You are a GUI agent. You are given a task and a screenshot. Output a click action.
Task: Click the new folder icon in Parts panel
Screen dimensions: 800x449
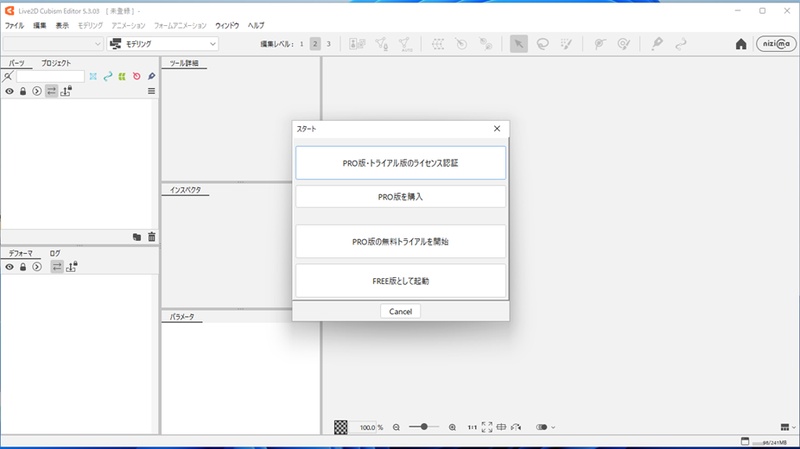click(137, 237)
